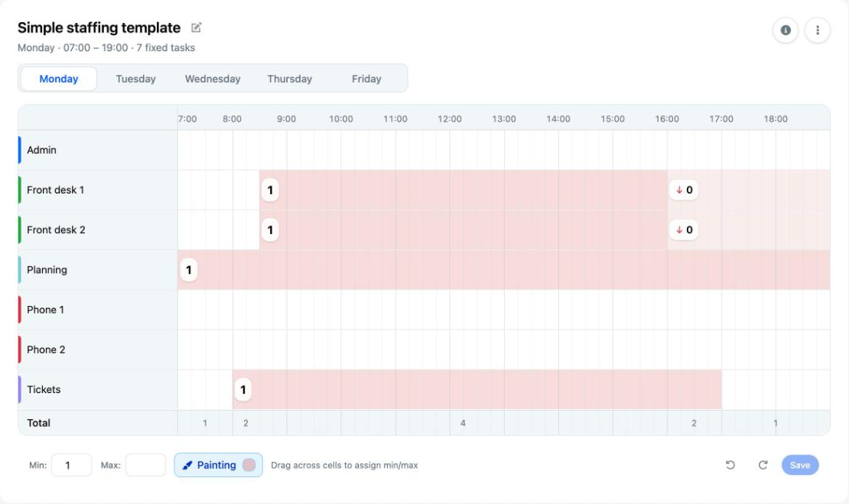Viewport: 849px width, 504px height.
Task: Open the Friday tab
Action: pyautogui.click(x=366, y=79)
